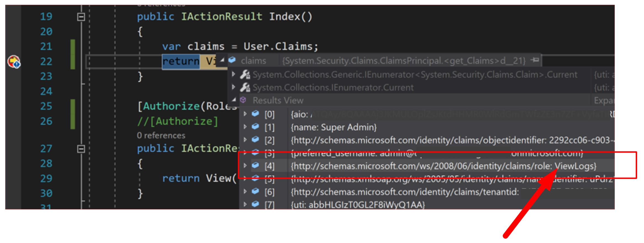This screenshot has height=243, width=644.
Task: Expand claim item [0] aio
Action: pyautogui.click(x=245, y=114)
